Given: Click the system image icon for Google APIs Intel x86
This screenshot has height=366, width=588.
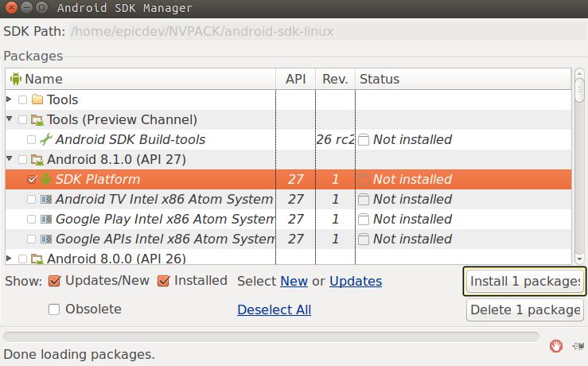Looking at the screenshot, I should pos(45,239).
